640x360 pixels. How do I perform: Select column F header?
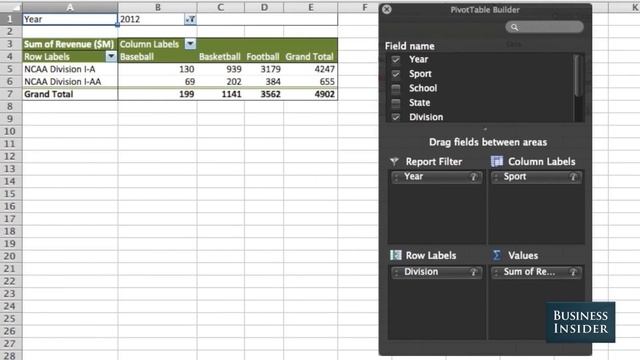364,7
